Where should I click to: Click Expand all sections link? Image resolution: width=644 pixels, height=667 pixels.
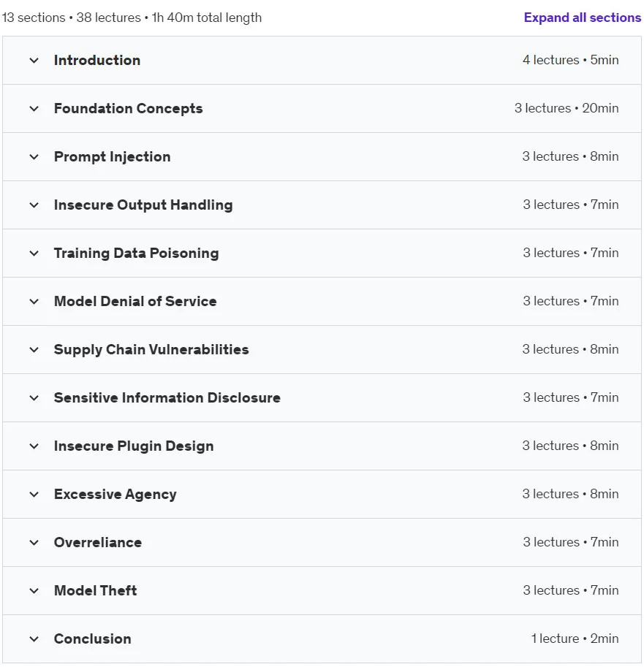pos(583,18)
